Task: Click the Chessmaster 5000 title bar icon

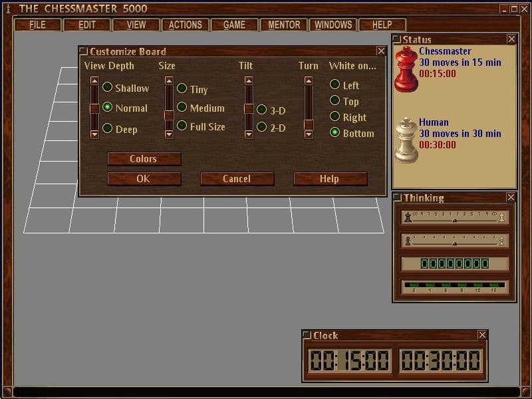Action: point(8,9)
